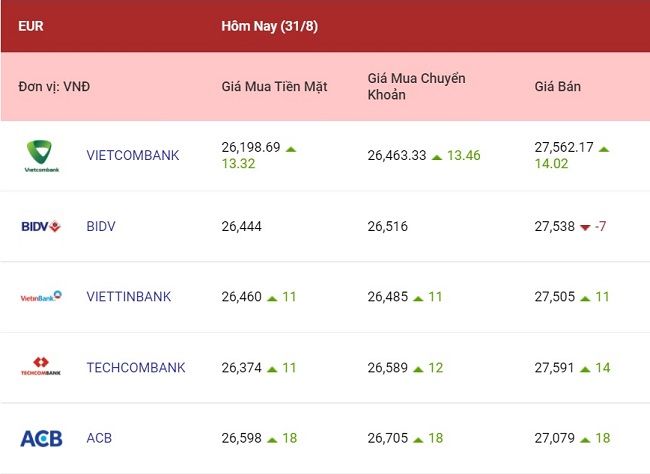Click the Vietcombank logo icon

point(42,156)
